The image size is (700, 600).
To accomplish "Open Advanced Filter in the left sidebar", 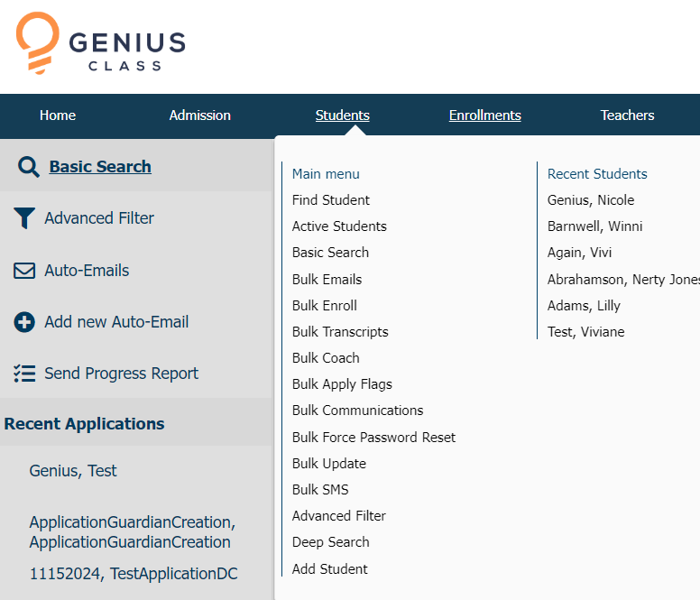I will pyautogui.click(x=99, y=218).
